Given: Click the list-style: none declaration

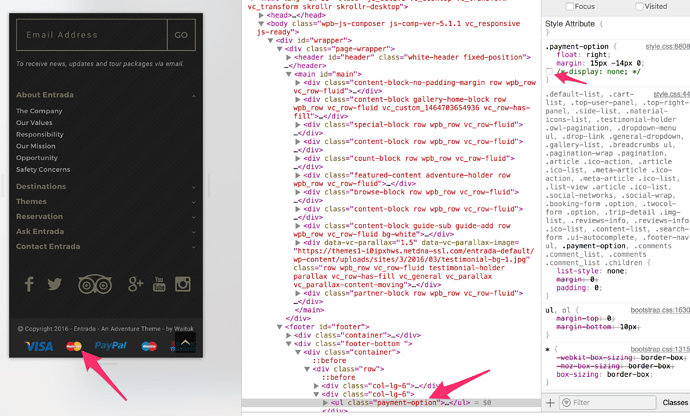Looking at the screenshot, I should [x=592, y=271].
